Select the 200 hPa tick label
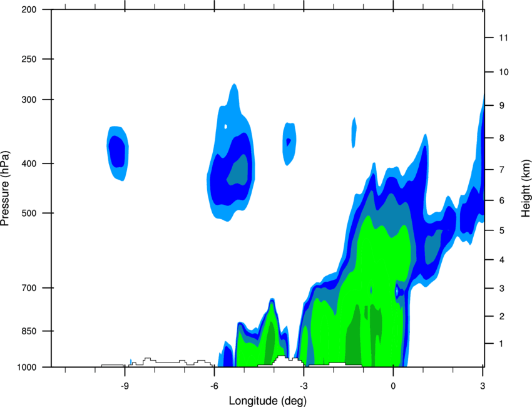This screenshot has width=532, height=407. pos(29,9)
